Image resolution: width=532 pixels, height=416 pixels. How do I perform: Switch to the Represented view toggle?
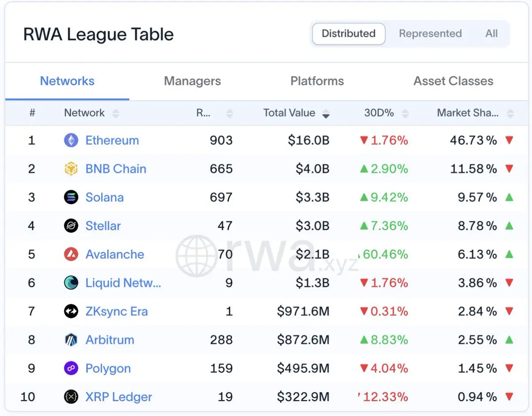click(x=430, y=34)
